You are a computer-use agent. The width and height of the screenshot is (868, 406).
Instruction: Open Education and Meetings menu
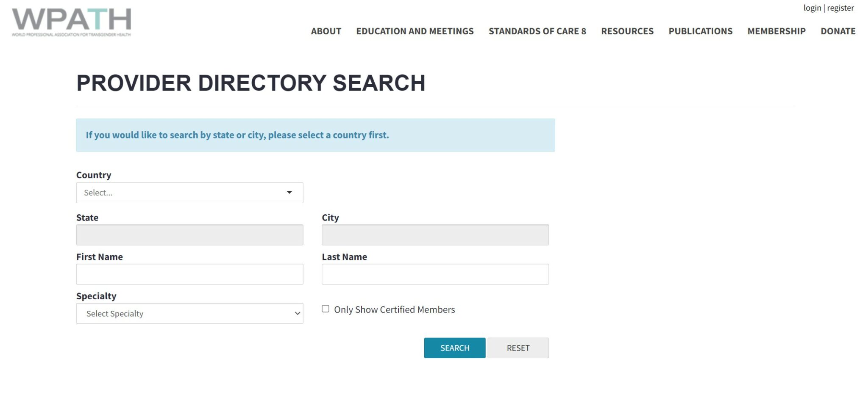(x=415, y=31)
